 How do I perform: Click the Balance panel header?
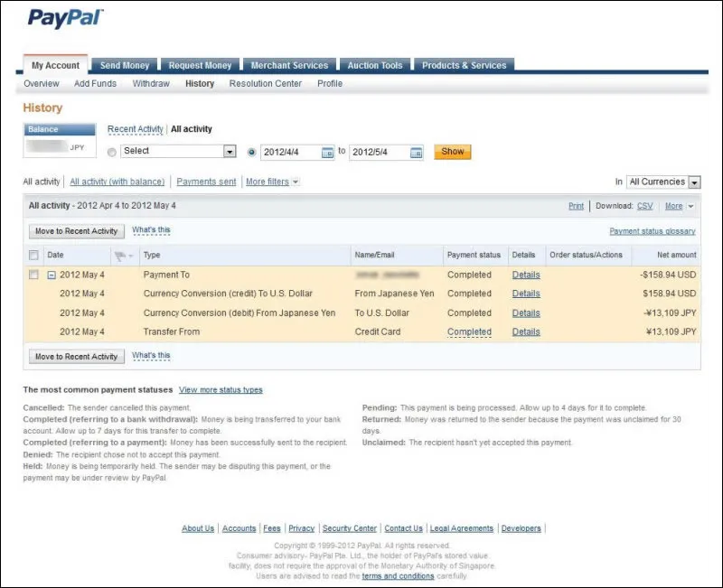(x=60, y=129)
